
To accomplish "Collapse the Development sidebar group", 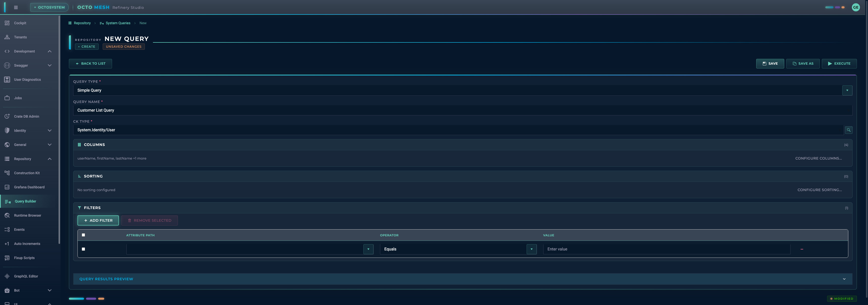I will tap(49, 51).
